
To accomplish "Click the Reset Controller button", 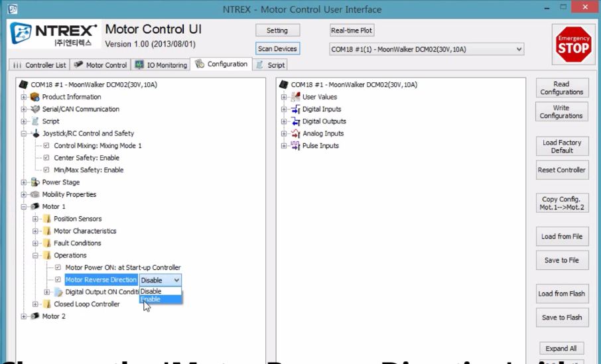I will [561, 170].
